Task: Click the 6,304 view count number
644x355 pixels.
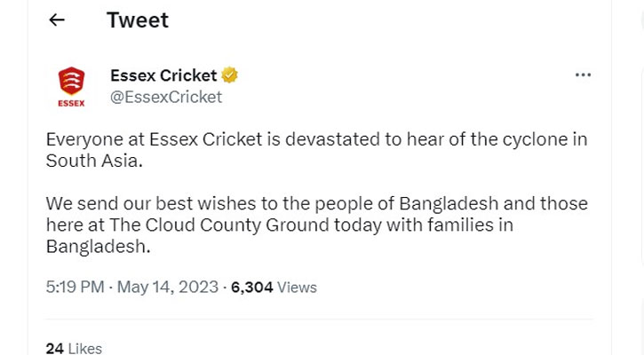Action: [252, 287]
